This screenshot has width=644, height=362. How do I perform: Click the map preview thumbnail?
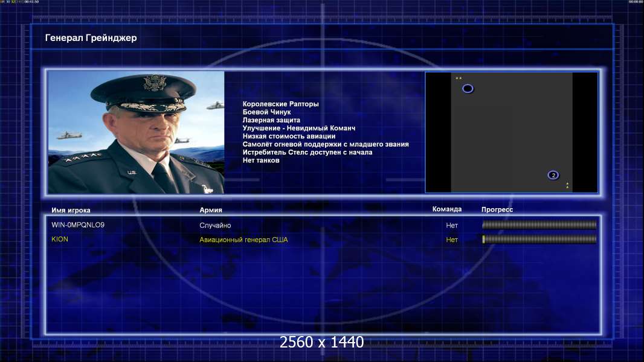(x=511, y=132)
